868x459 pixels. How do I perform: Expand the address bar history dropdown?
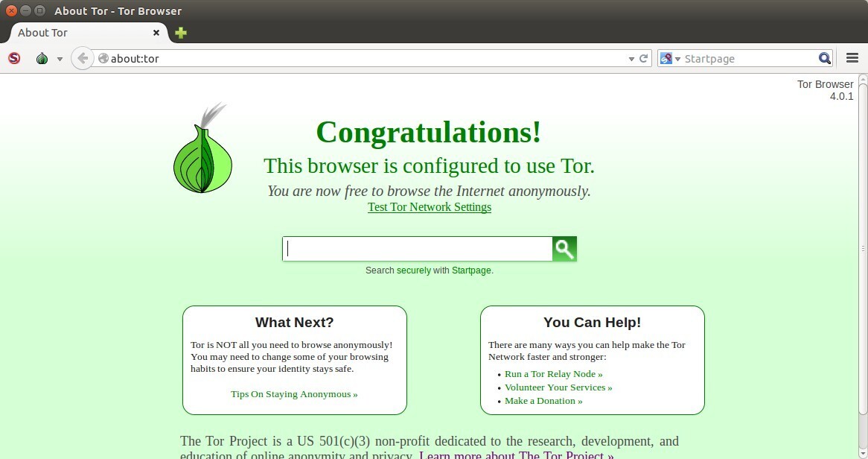631,57
